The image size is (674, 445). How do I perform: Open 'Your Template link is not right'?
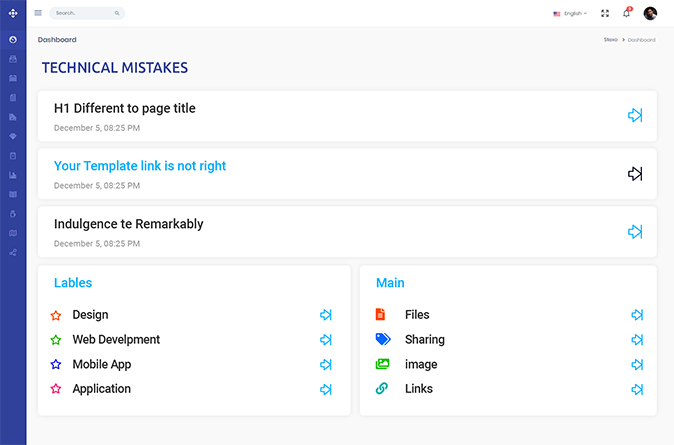coord(140,166)
